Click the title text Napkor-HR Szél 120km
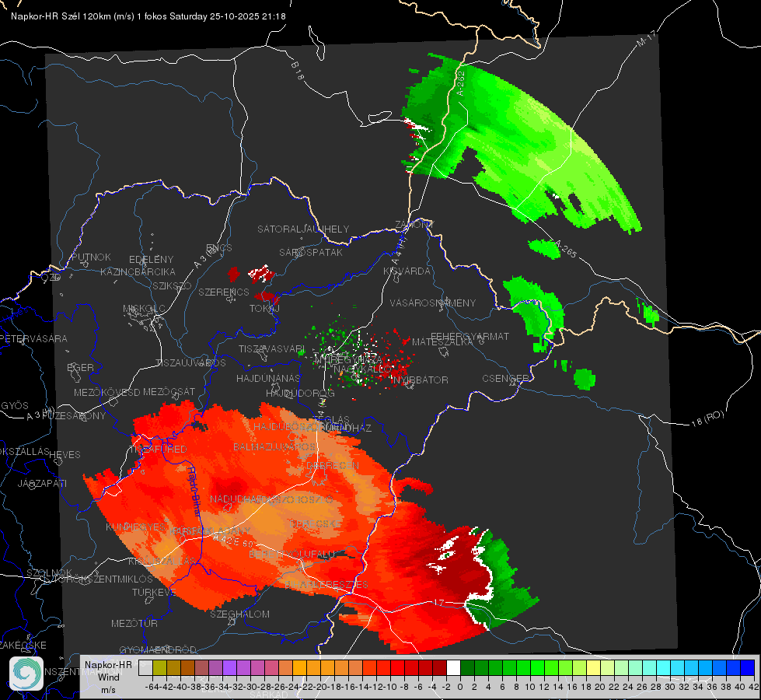 (x=61, y=16)
